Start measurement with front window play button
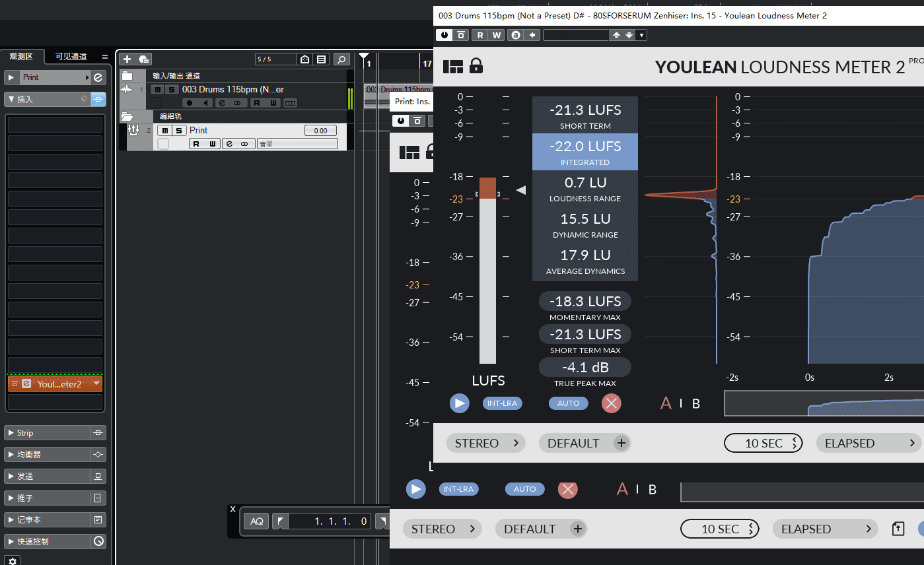 (460, 403)
